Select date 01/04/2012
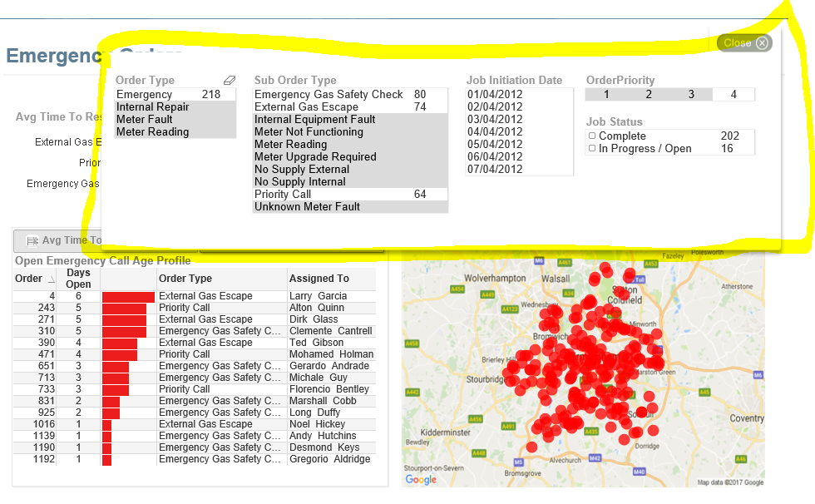The height and width of the screenshot is (504, 815). click(x=519, y=95)
